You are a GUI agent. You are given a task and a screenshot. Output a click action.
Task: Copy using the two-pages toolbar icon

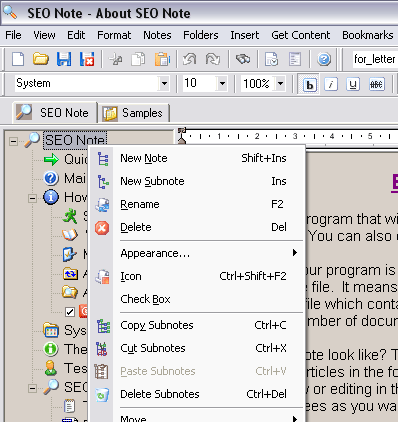(139, 59)
